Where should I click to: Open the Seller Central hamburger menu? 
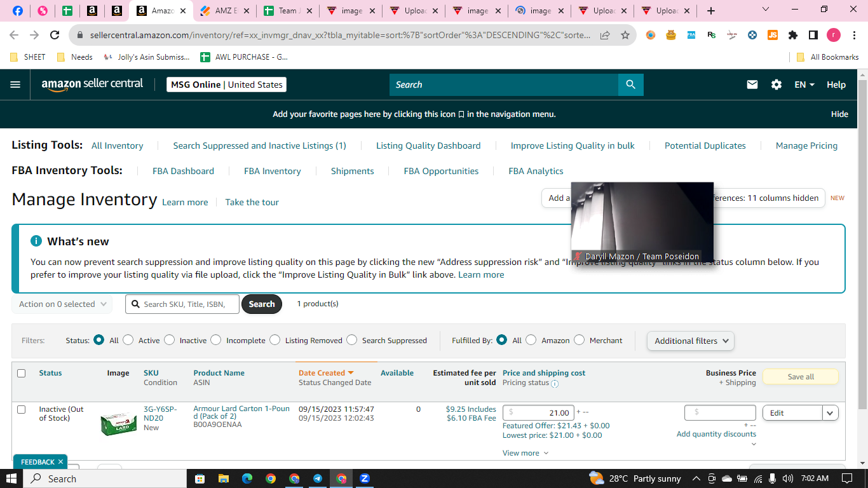click(x=15, y=85)
